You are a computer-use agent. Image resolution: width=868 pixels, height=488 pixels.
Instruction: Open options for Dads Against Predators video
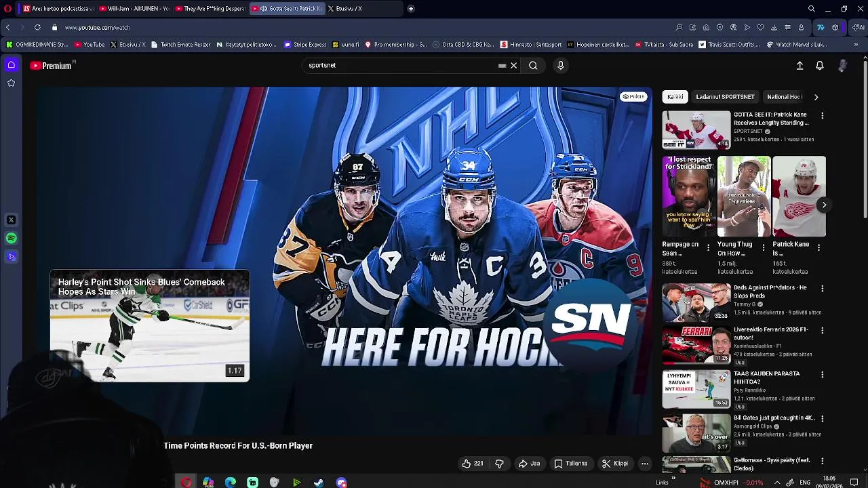(x=822, y=289)
